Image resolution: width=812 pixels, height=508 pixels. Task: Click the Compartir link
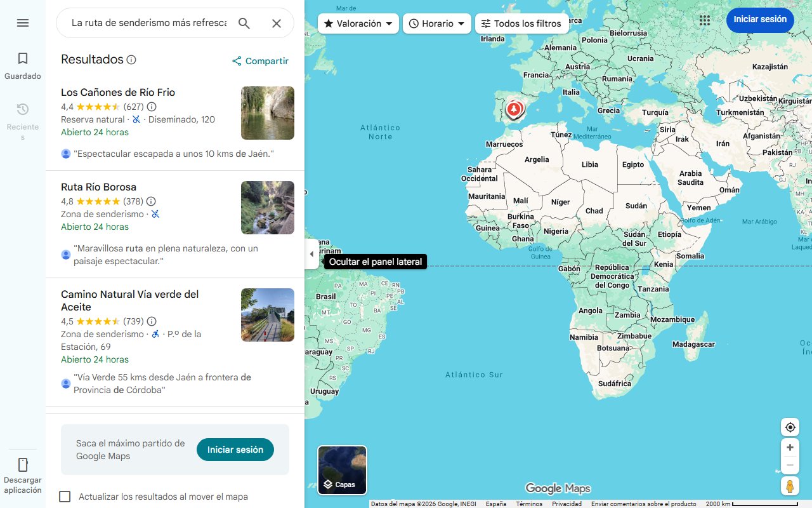point(260,61)
